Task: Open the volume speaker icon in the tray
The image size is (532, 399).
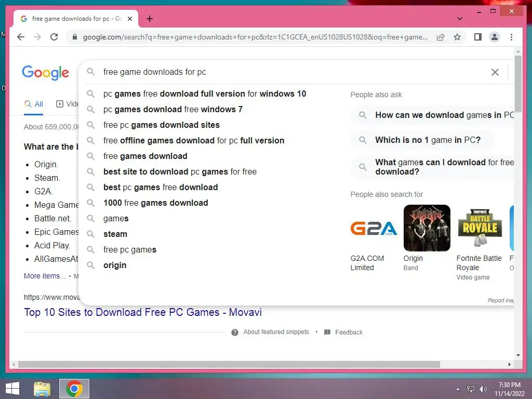Action: point(483,389)
